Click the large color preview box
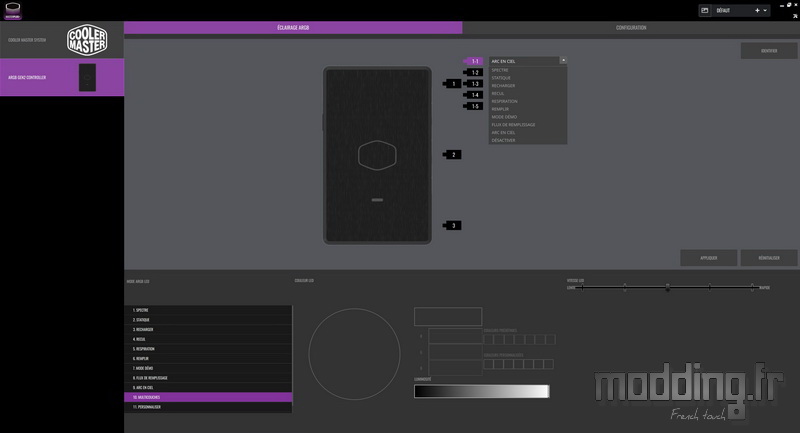Image resolution: width=800 pixels, height=433 pixels. pyautogui.click(x=448, y=316)
